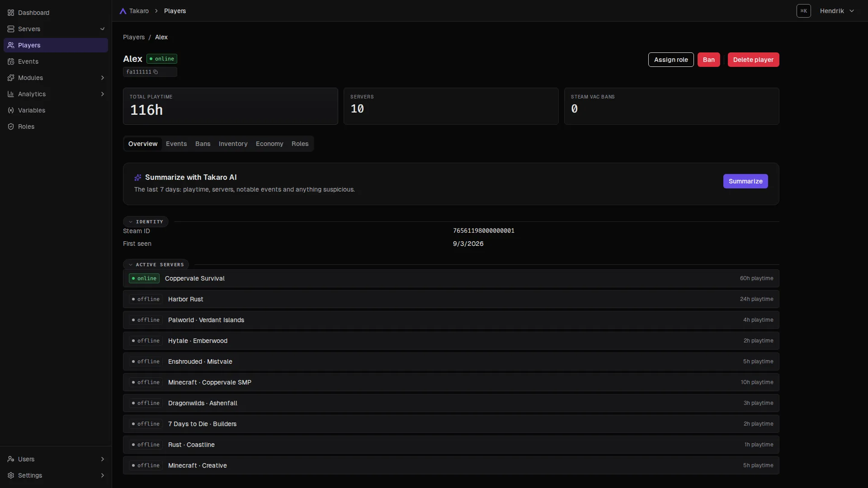Click the Users icon in sidebar

point(11,459)
